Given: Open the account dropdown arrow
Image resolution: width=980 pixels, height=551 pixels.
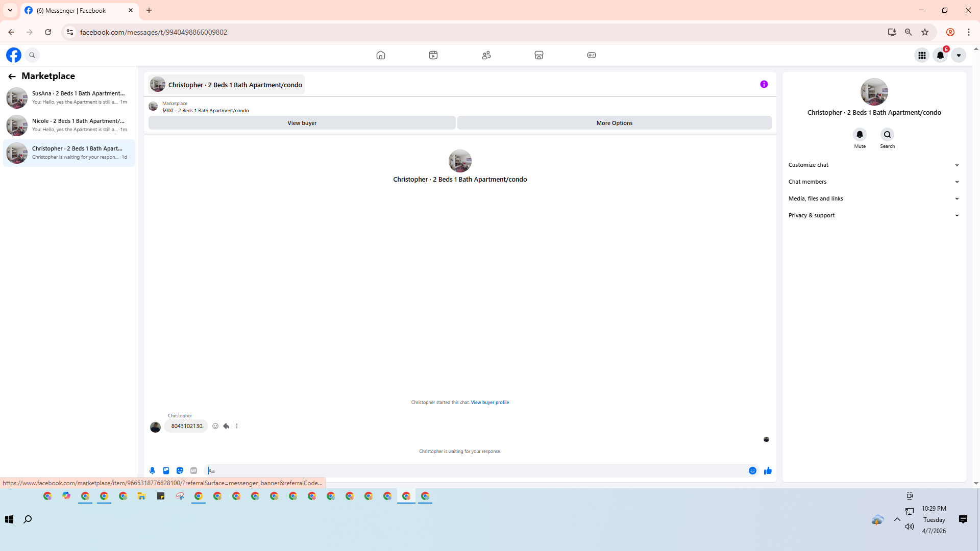Looking at the screenshot, I should click(959, 55).
